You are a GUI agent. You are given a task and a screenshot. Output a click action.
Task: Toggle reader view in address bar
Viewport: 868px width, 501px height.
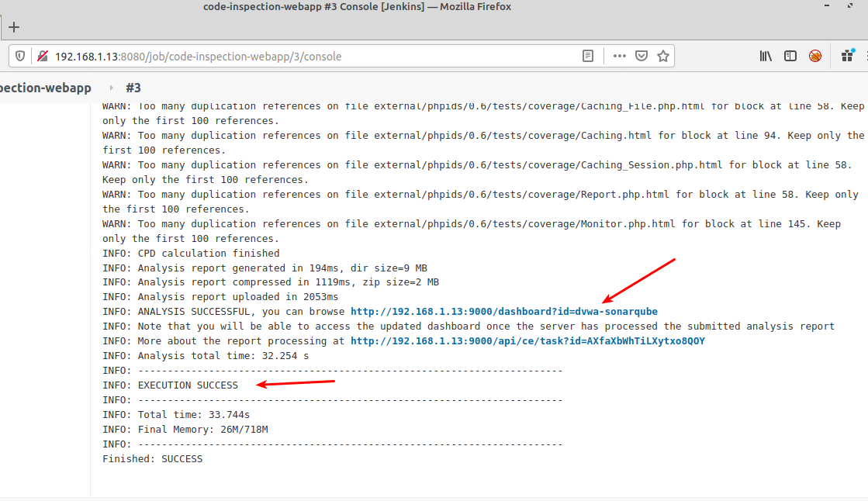pos(588,56)
